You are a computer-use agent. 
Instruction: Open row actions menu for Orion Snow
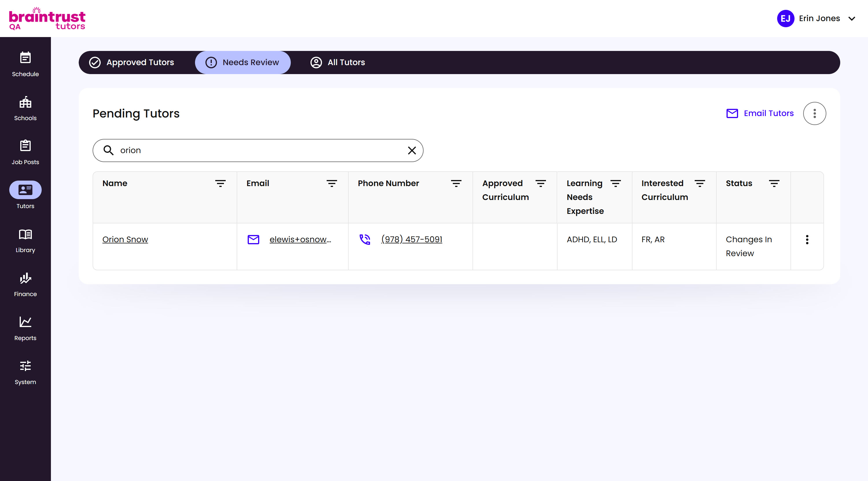point(807,240)
